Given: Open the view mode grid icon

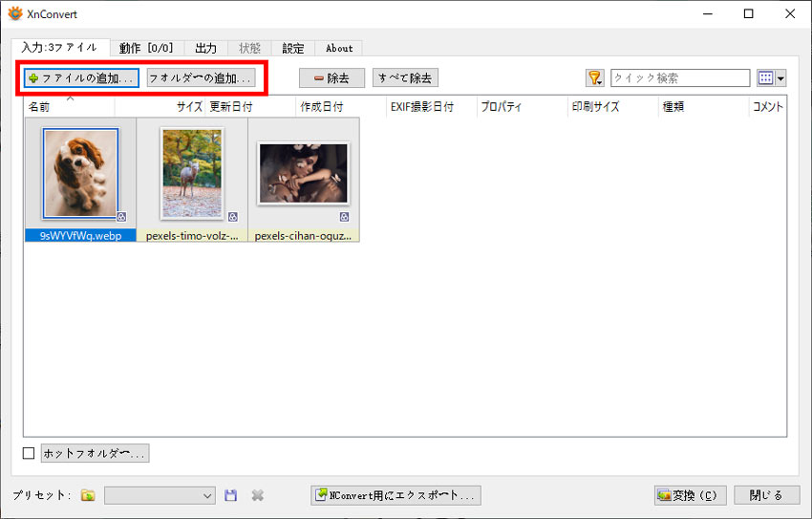Looking at the screenshot, I should click(x=766, y=78).
